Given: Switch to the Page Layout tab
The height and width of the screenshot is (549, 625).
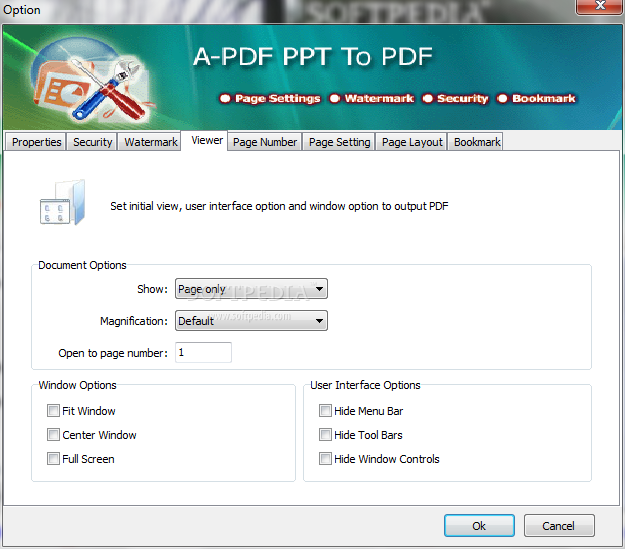Looking at the screenshot, I should click(412, 142).
